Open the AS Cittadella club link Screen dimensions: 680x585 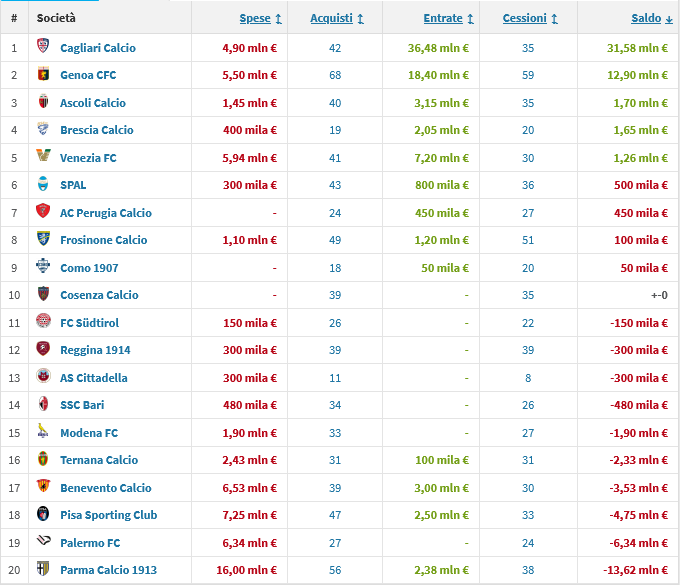point(94,378)
